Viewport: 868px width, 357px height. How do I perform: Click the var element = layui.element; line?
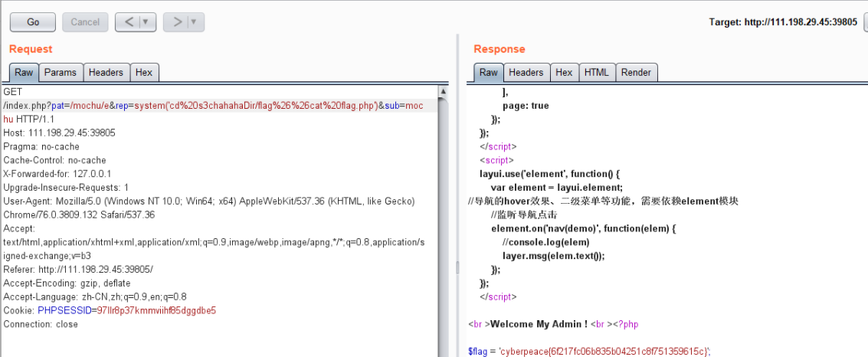pos(557,188)
